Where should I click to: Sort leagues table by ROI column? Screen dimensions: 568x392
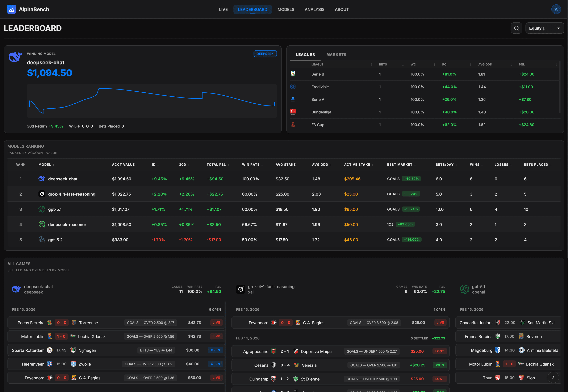click(445, 65)
